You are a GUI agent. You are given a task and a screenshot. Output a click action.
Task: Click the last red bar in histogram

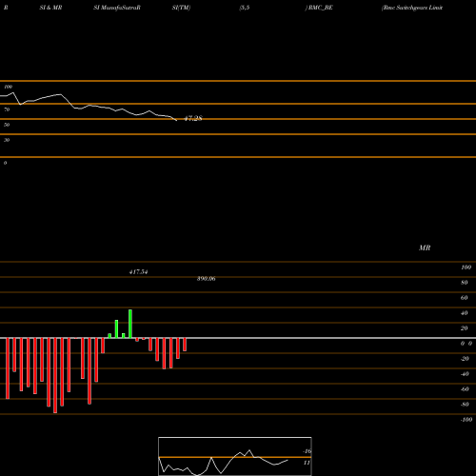[x=185, y=345]
